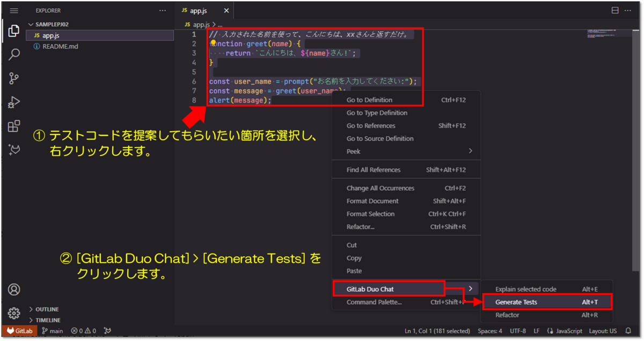Choose Format Document
This screenshot has width=644, height=341.
406,201
